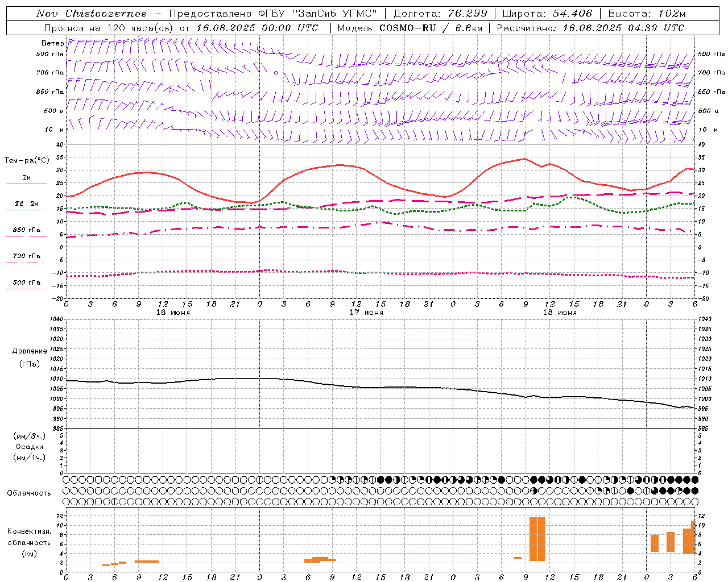728x582 pixels.
Task: Click the Высота: 102м elevation value
Action: [647, 14]
